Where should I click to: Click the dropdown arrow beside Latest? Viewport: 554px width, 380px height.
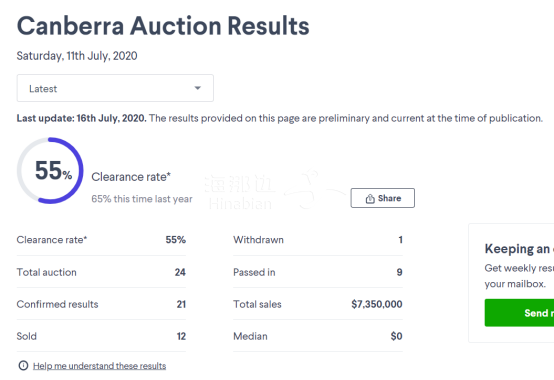point(198,88)
